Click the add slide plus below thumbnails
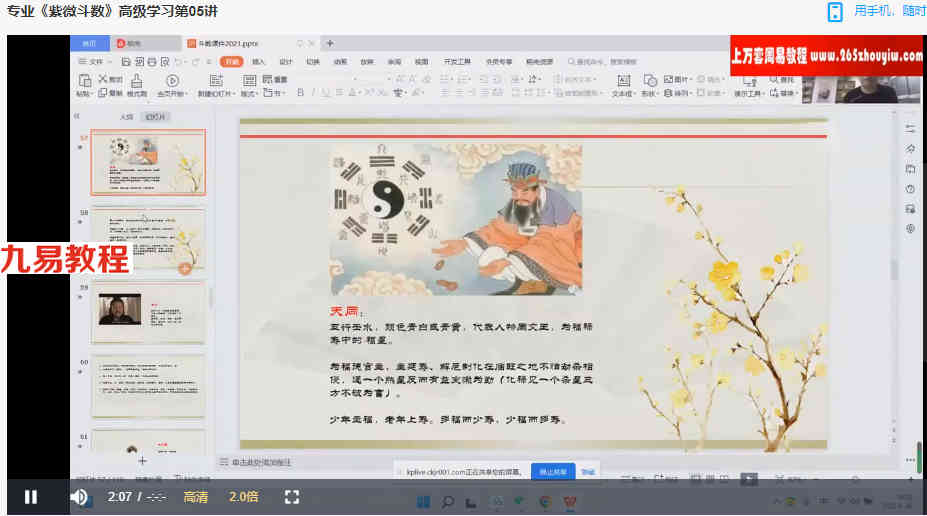Image resolution: width=927 pixels, height=516 pixels. point(142,460)
